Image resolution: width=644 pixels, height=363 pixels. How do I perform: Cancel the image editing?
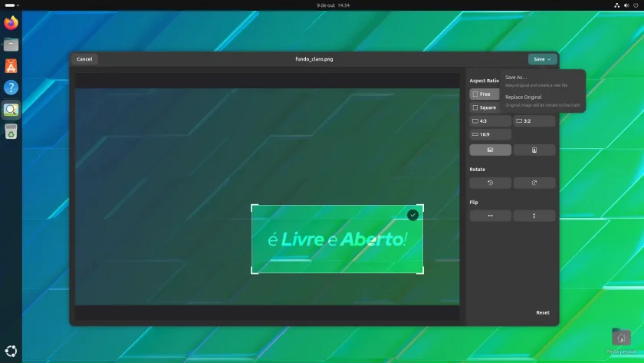click(84, 59)
